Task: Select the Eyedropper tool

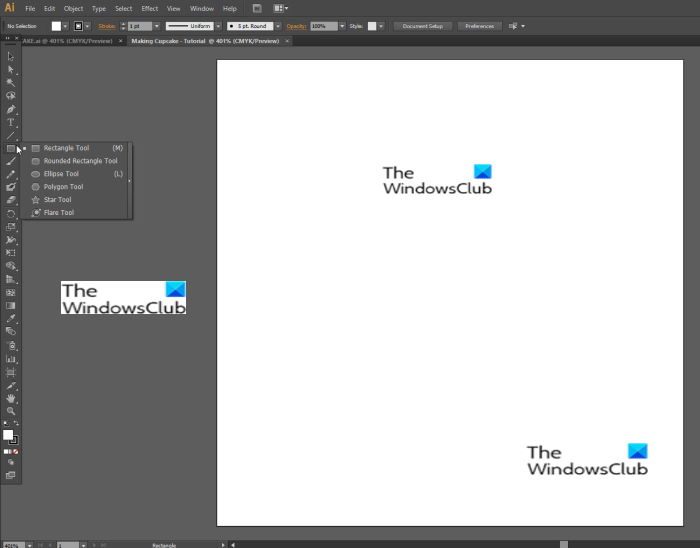Action: pos(11,318)
